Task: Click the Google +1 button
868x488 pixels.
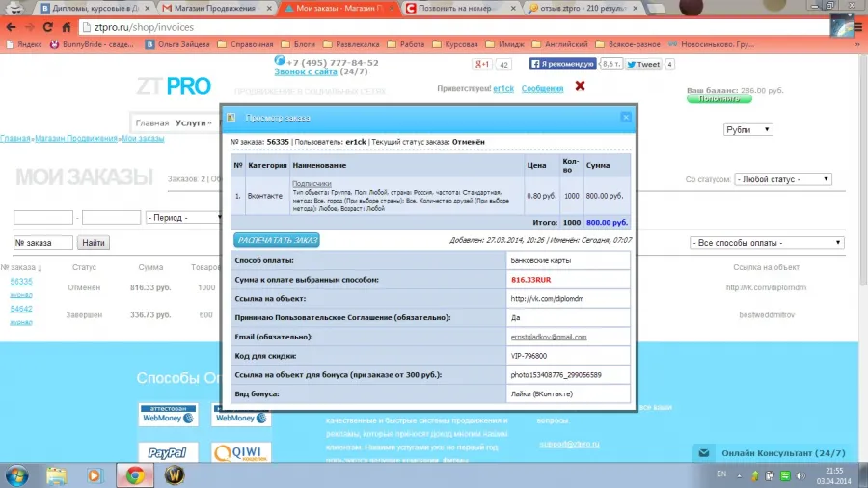Action: pos(482,65)
